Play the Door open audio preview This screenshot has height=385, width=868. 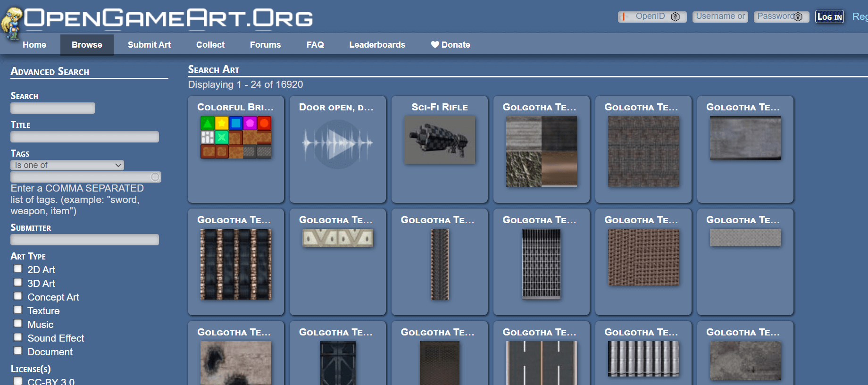[x=338, y=143]
